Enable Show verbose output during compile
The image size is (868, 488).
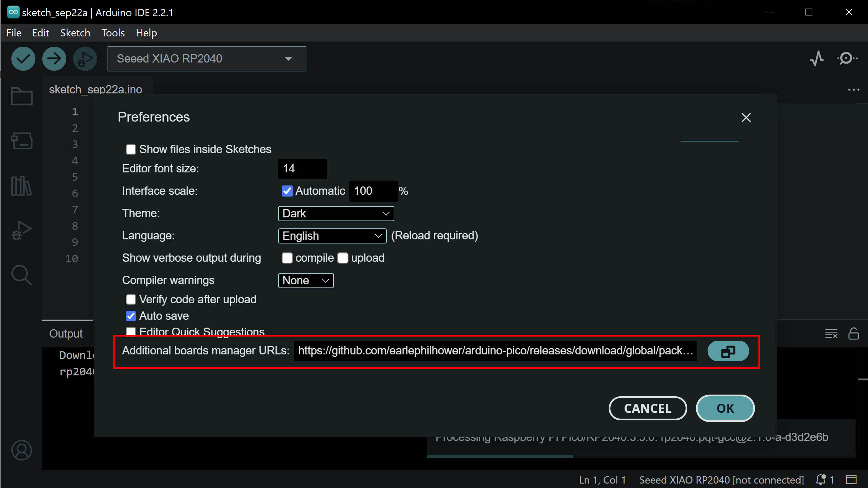pos(286,258)
